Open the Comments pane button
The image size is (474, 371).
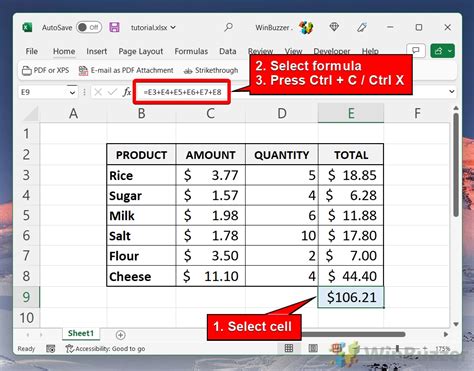point(416,51)
